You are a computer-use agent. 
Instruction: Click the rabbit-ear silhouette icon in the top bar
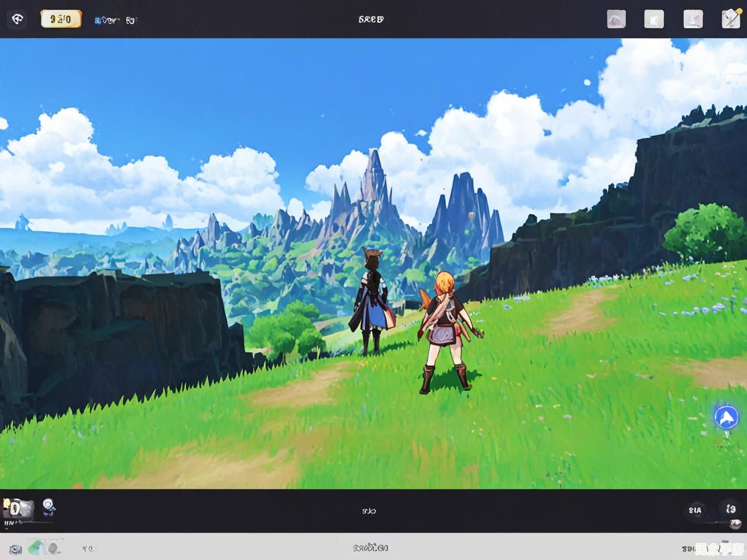click(693, 19)
